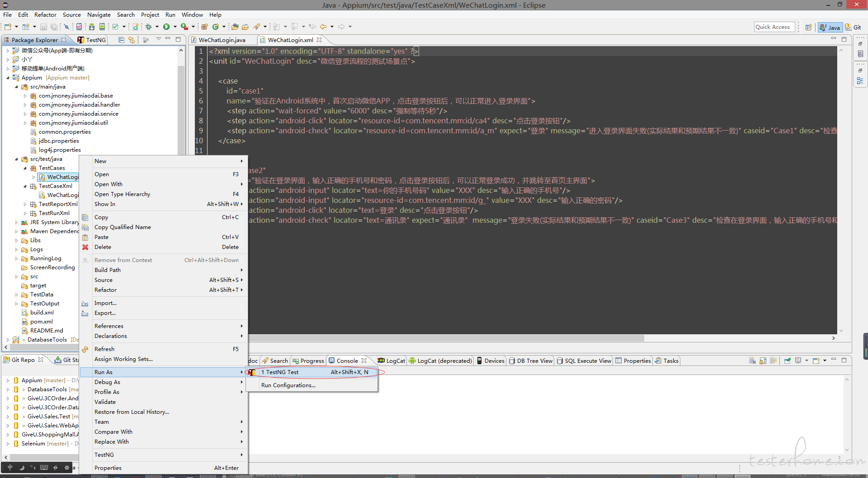The height and width of the screenshot is (478, 868).
Task: Open the Open Console dropdown arrow
Action: click(x=825, y=361)
